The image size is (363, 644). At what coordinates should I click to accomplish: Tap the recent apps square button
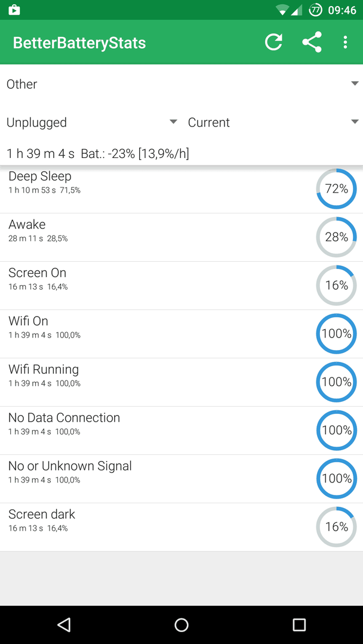[x=299, y=625]
